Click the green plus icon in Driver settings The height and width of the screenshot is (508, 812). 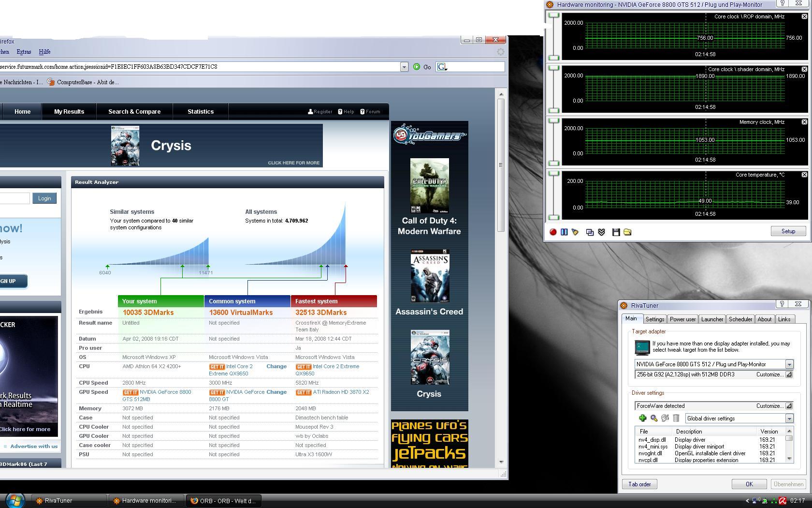point(642,418)
